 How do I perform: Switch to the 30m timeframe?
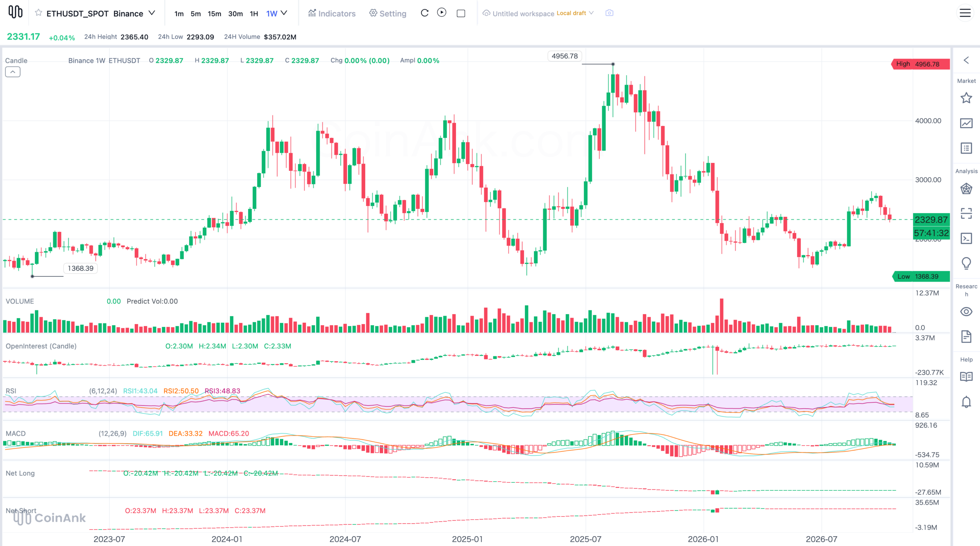coord(235,14)
